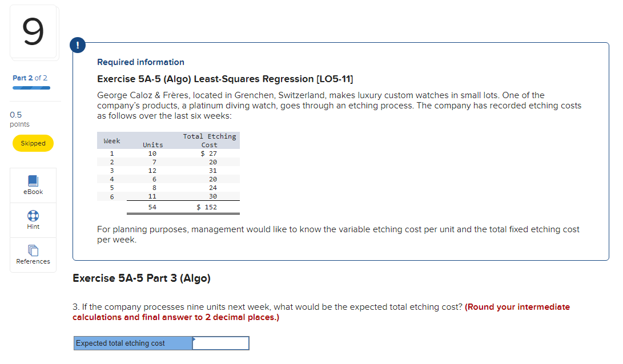Click the cost value 31 in week 3
This screenshot has height=364, width=623.
[x=213, y=171]
